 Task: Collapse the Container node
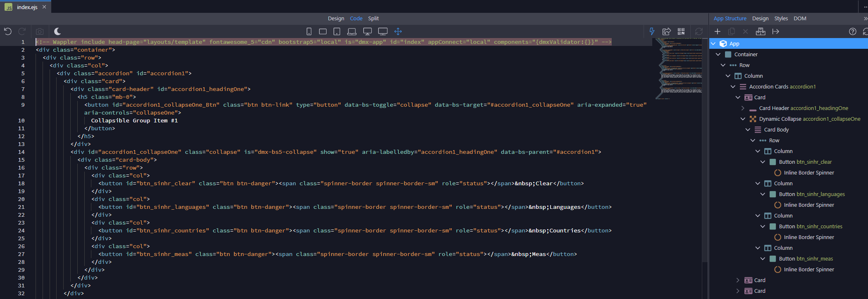(718, 55)
